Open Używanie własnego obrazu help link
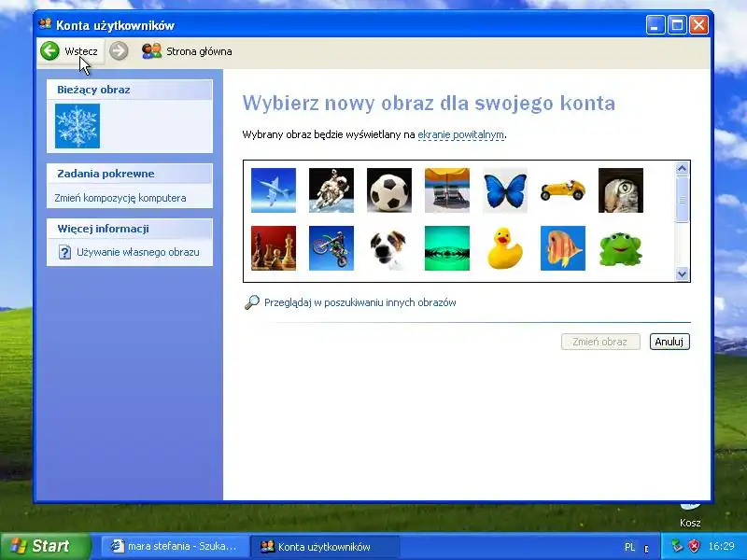The width and height of the screenshot is (747, 560). [x=137, y=252]
